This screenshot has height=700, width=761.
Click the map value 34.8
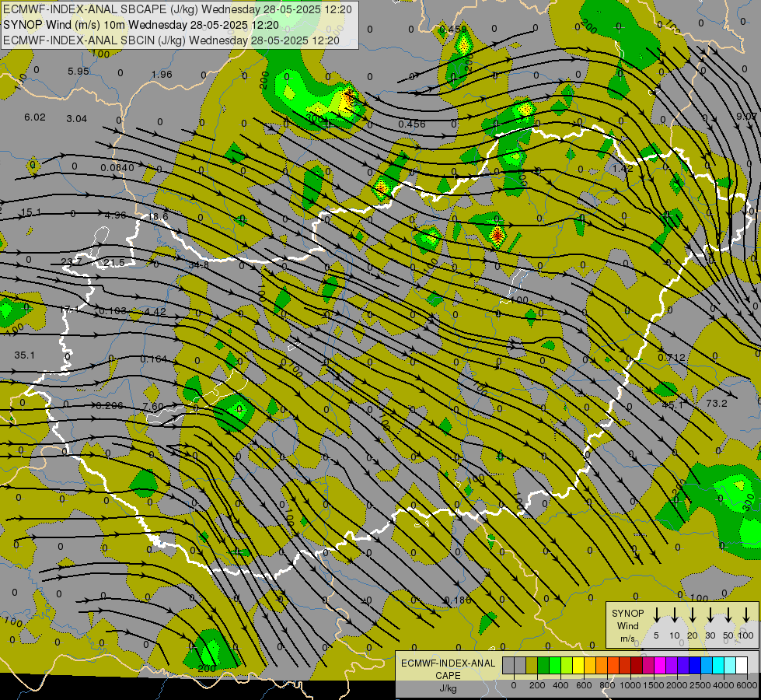[x=198, y=264]
